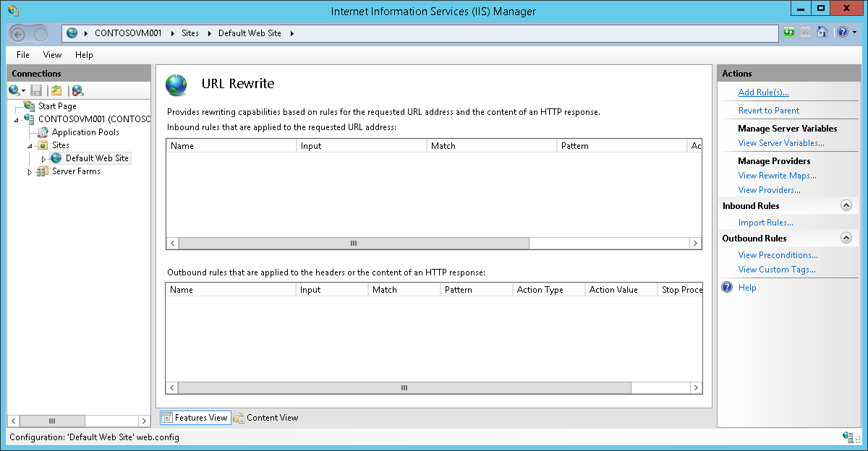Viewport: 868px width, 451px height.
Task: Select Start Page in Connections tree
Action: [57, 106]
